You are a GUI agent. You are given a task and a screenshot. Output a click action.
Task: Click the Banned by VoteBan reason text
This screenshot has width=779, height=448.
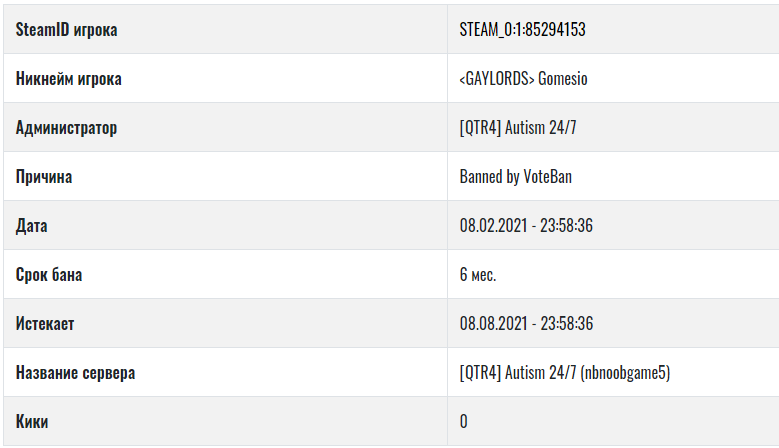pyautogui.click(x=515, y=177)
